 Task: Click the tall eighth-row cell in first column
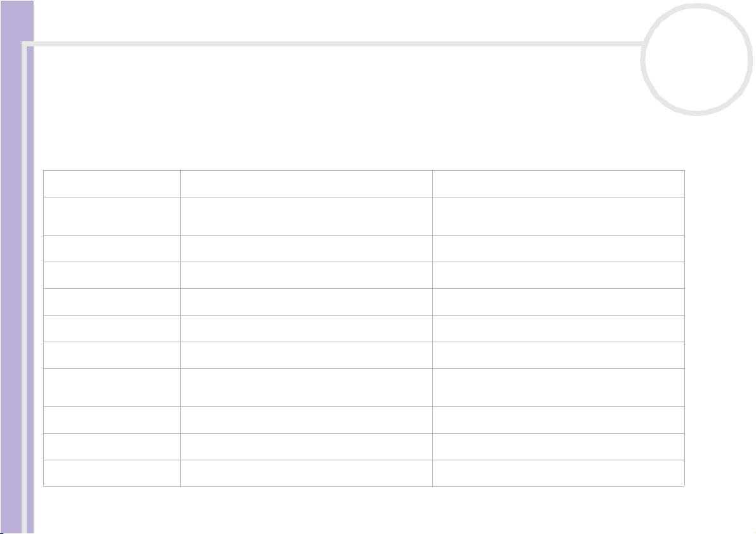[112, 387]
